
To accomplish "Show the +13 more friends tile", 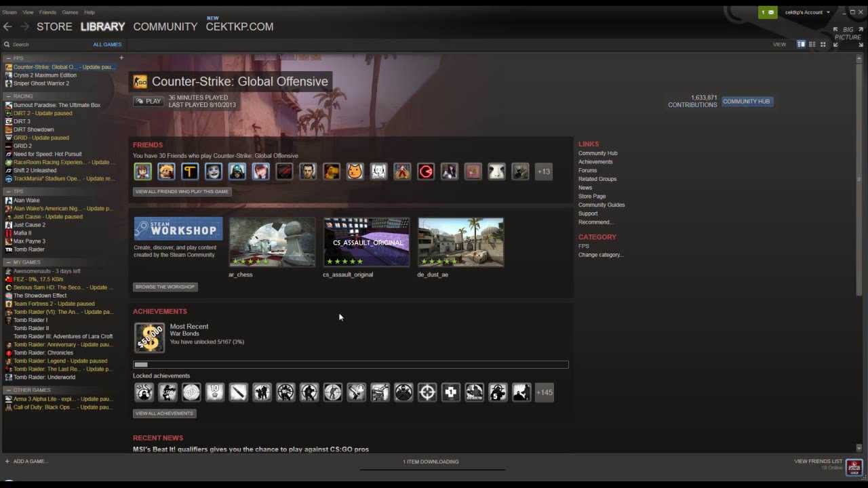I will [x=544, y=171].
